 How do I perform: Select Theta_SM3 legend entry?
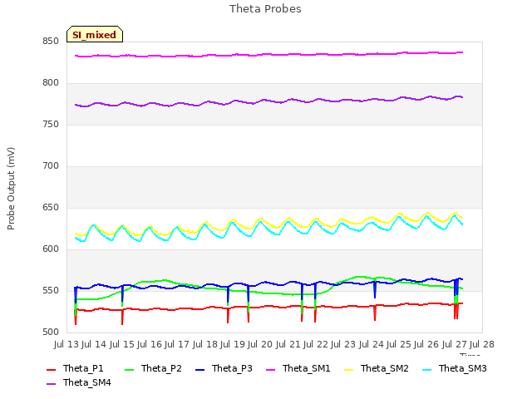[x=455, y=368]
